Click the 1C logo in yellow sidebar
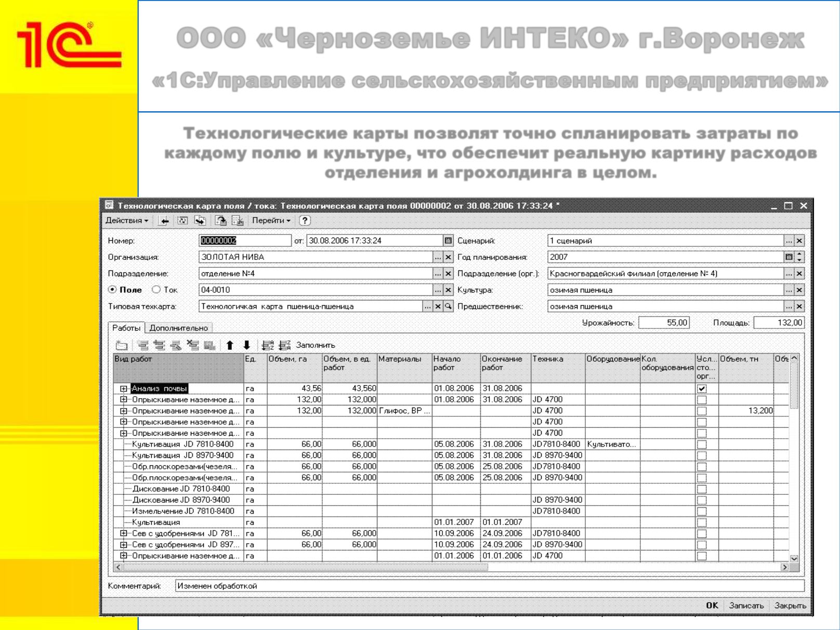840x630 pixels. click(x=69, y=44)
